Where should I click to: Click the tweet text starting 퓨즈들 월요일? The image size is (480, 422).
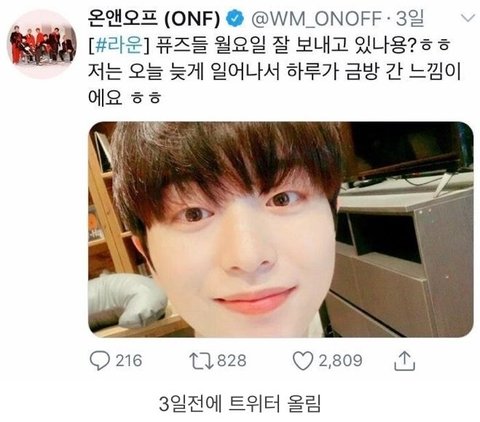(302, 46)
